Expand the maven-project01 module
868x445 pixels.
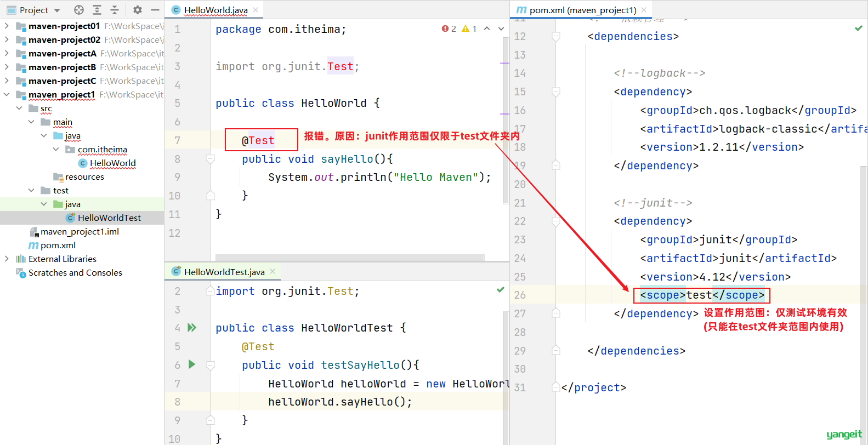(x=7, y=26)
